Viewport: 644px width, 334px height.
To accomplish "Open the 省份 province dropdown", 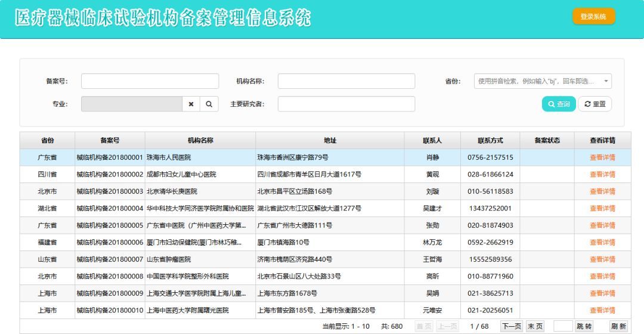I will coord(543,81).
